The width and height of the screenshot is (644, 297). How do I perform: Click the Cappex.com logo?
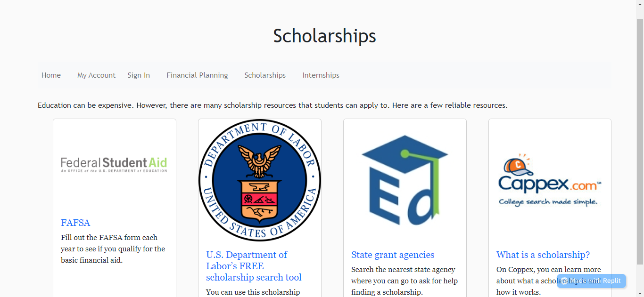point(549,180)
